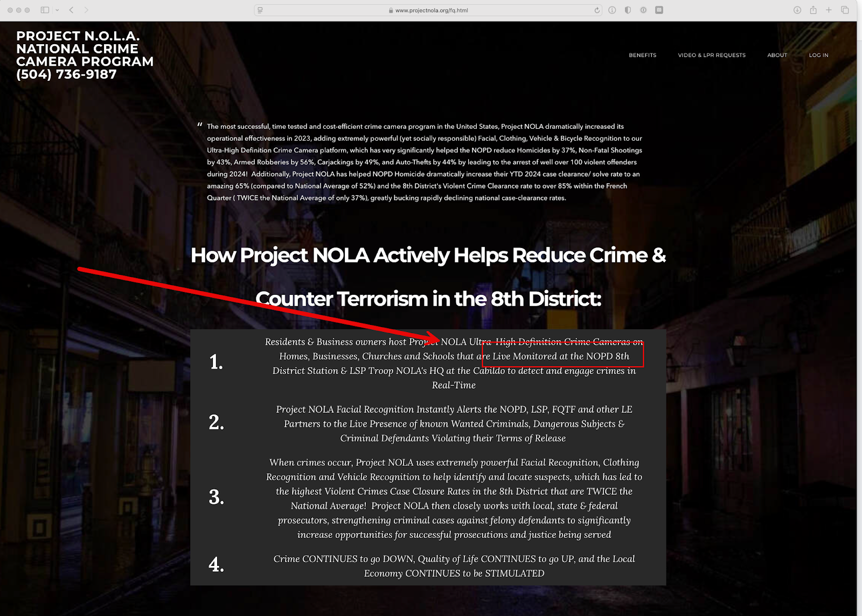Click 'increase opportunities for successful prosecutions' line
The height and width of the screenshot is (616, 862).
[x=454, y=535]
